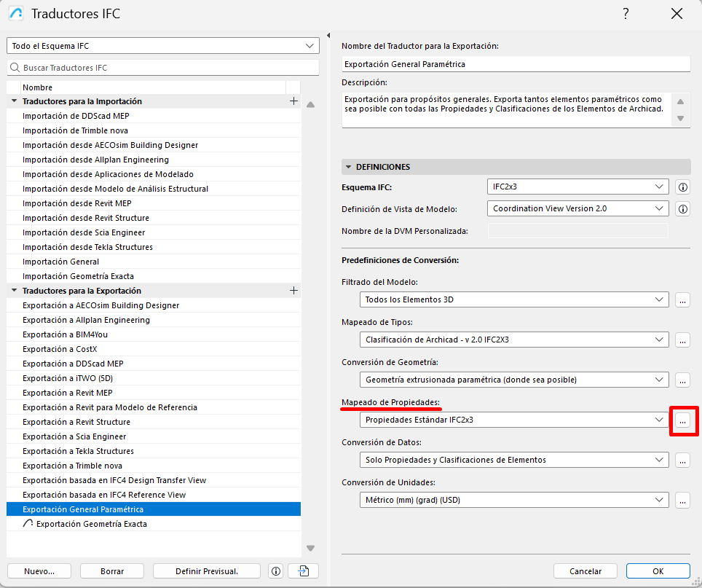Open Conversión de Geometría options ellipsis button
Image resolution: width=702 pixels, height=588 pixels.
(682, 380)
